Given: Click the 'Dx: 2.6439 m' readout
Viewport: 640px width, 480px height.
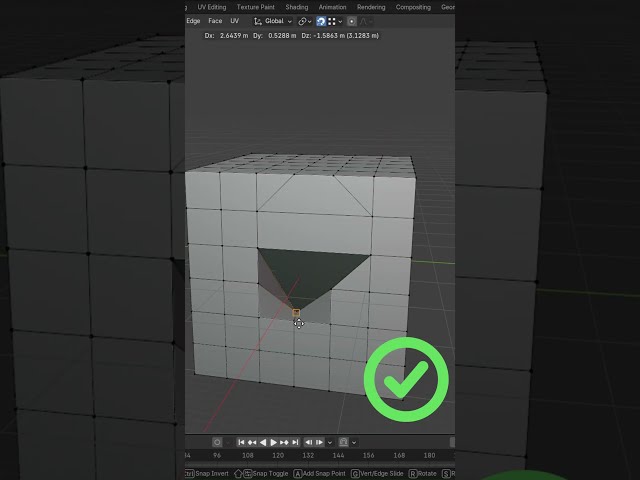Looking at the screenshot, I should (226, 36).
